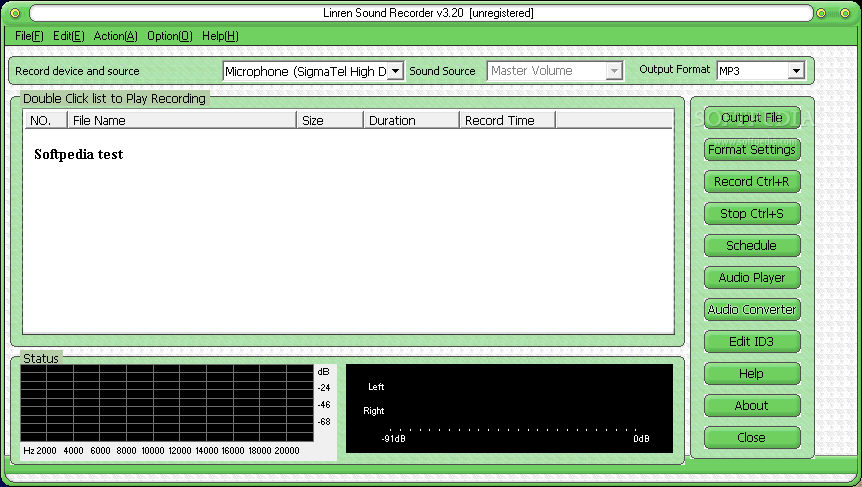Open the Option(O) menu
This screenshot has height=487, width=862.
[170, 36]
